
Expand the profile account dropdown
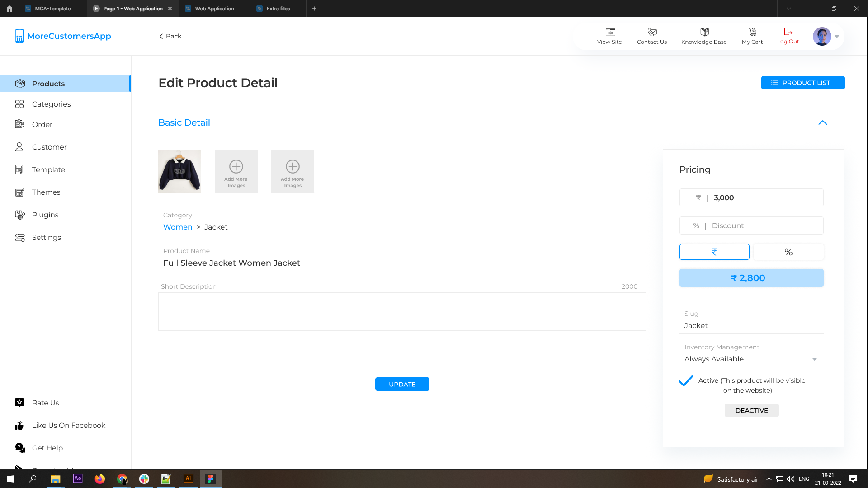[836, 36]
